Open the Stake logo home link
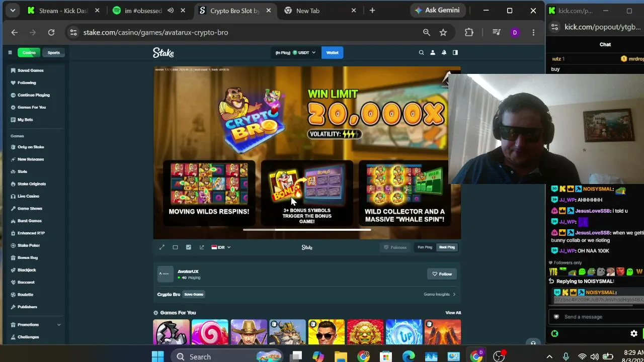Image resolution: width=644 pixels, height=362 pixels. click(163, 52)
